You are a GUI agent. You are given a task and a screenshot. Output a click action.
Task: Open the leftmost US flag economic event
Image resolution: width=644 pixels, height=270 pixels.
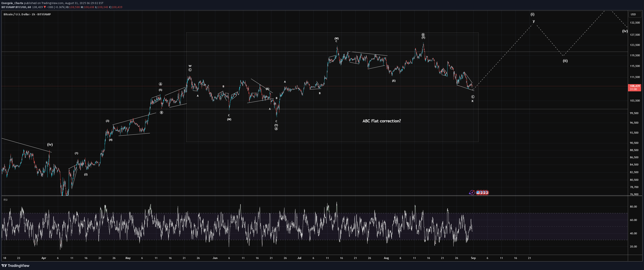pyautogui.click(x=478, y=193)
